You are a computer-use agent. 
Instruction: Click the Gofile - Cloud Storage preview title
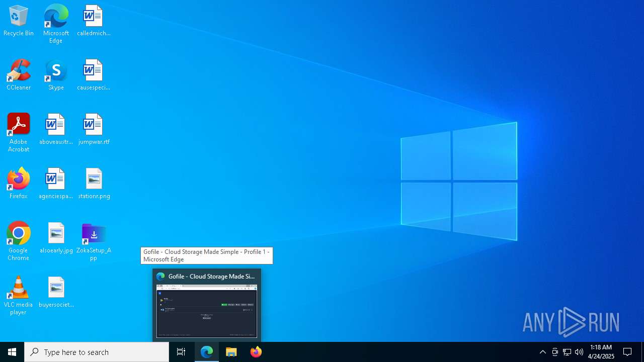point(212,277)
